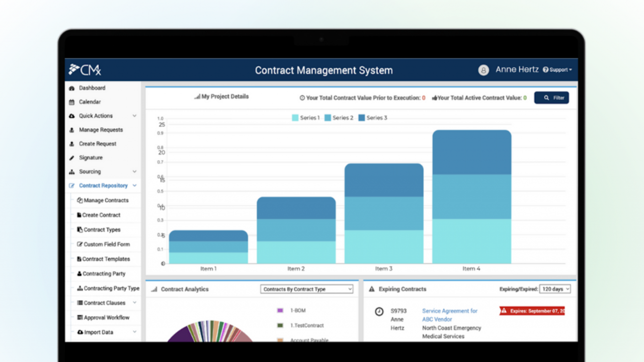Expand the Import Data chevron
Viewport: 644px width, 362px height.
pos(134,332)
